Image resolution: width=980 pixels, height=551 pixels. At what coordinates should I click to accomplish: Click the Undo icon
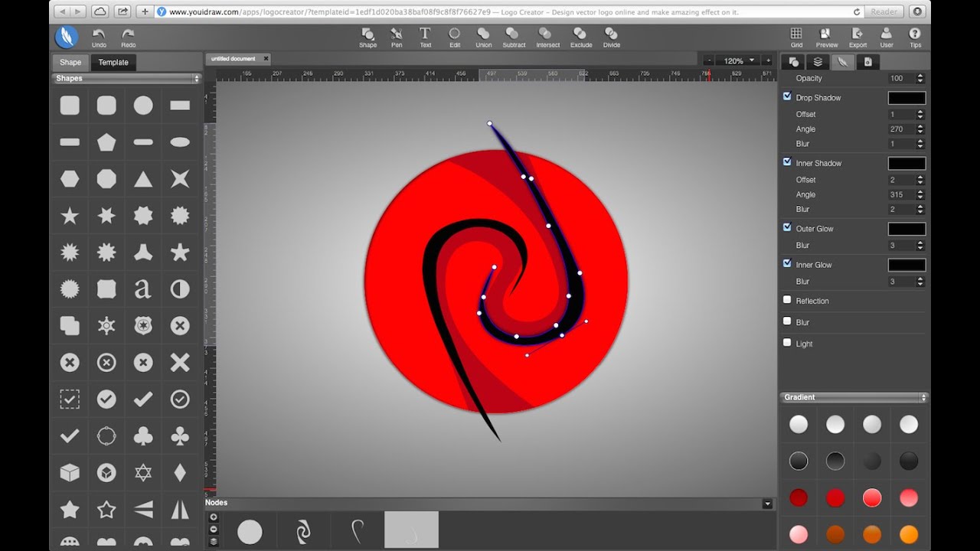pyautogui.click(x=98, y=34)
